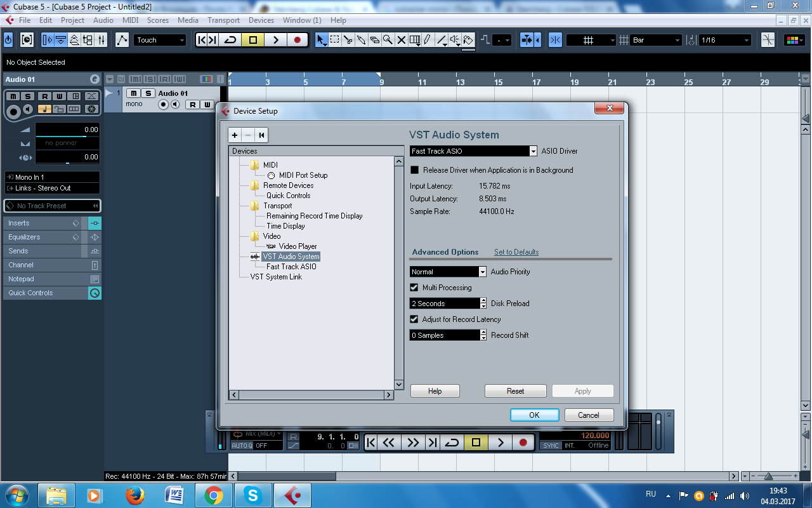812x508 pixels.
Task: Click OK in Device Setup
Action: [534, 415]
